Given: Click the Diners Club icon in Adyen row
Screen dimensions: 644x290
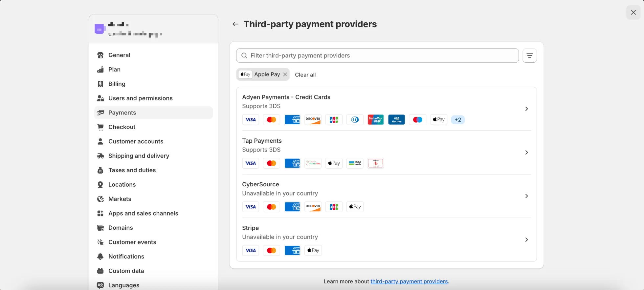Looking at the screenshot, I should coord(355,120).
